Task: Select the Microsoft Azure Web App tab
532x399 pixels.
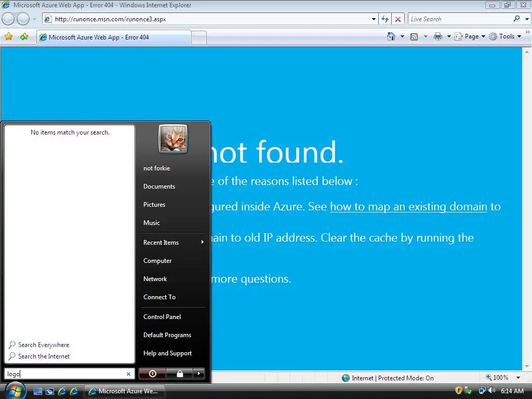Action: pos(114,37)
